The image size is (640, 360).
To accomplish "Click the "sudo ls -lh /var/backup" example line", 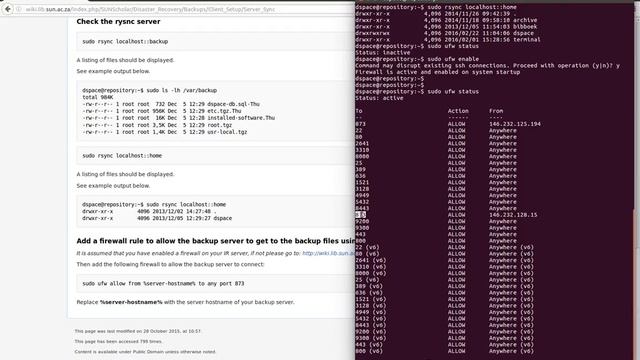I will click(149, 90).
